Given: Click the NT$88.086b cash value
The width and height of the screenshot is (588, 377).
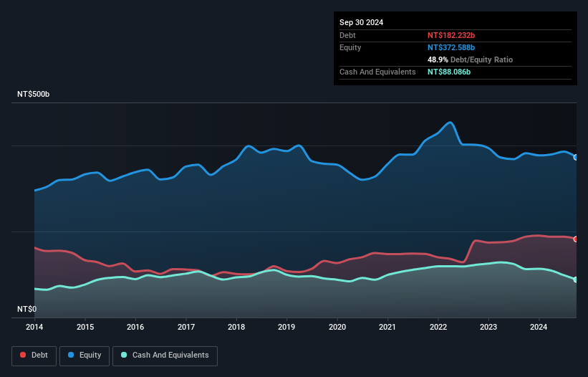Looking at the screenshot, I should [x=449, y=72].
